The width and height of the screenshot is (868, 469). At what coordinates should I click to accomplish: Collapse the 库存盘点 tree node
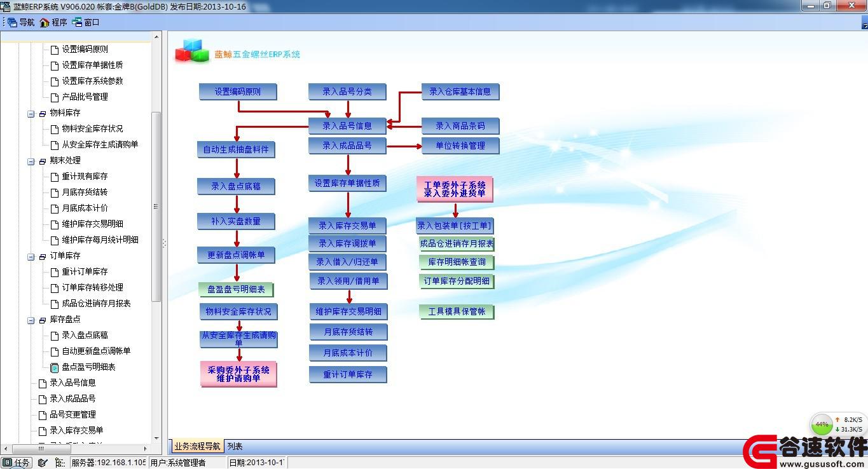point(31,320)
